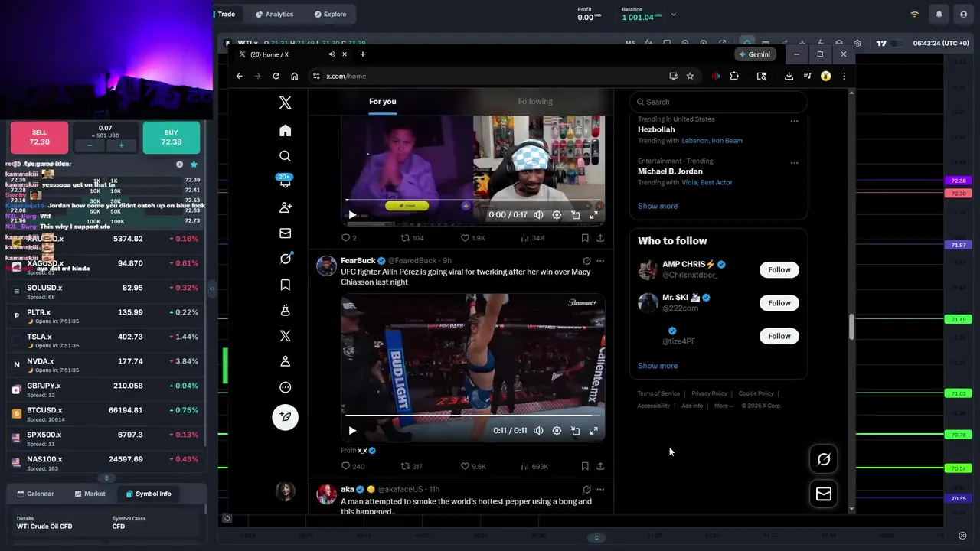Open notifications bell in trading platform header

point(939,14)
